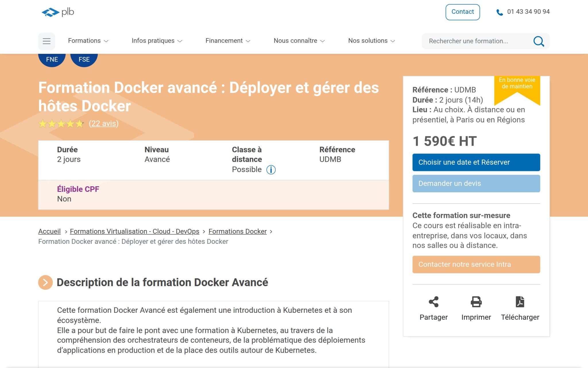Click Contacter notre service Intra

click(x=476, y=264)
